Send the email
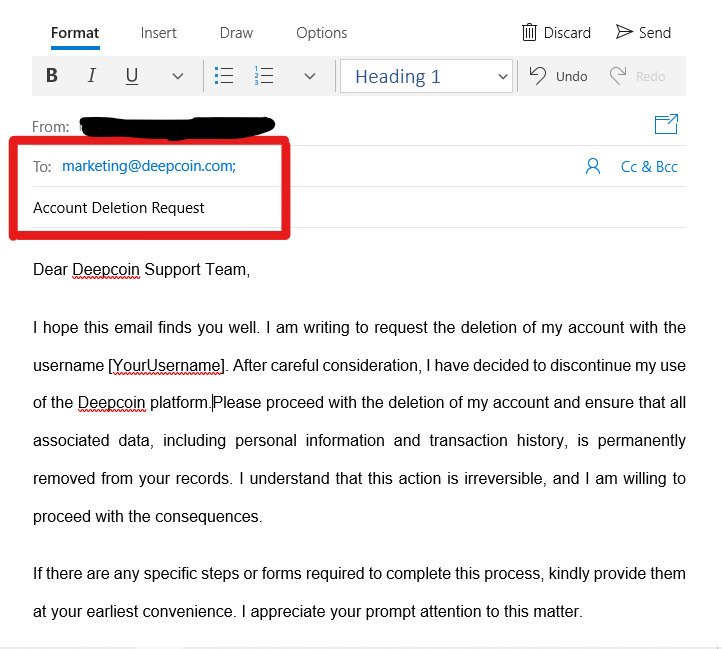 (643, 33)
